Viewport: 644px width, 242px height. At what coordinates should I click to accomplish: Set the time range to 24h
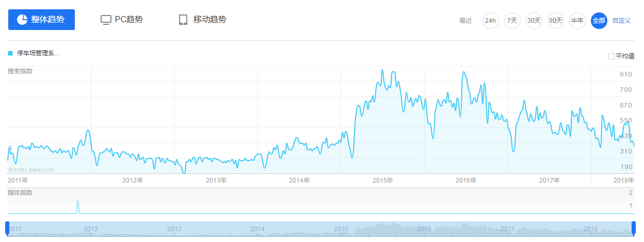pyautogui.click(x=490, y=21)
